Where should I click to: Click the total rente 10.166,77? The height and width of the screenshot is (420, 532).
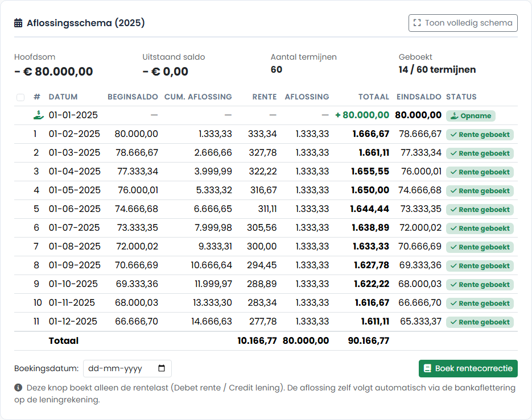tap(257, 340)
